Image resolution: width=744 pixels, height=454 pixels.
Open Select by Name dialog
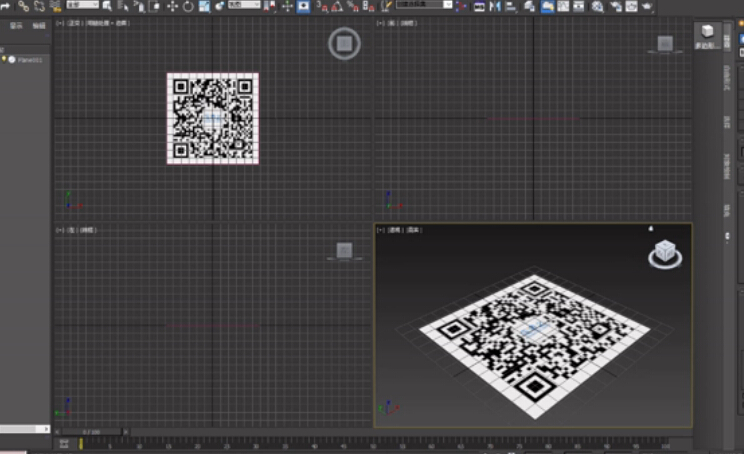[123, 6]
